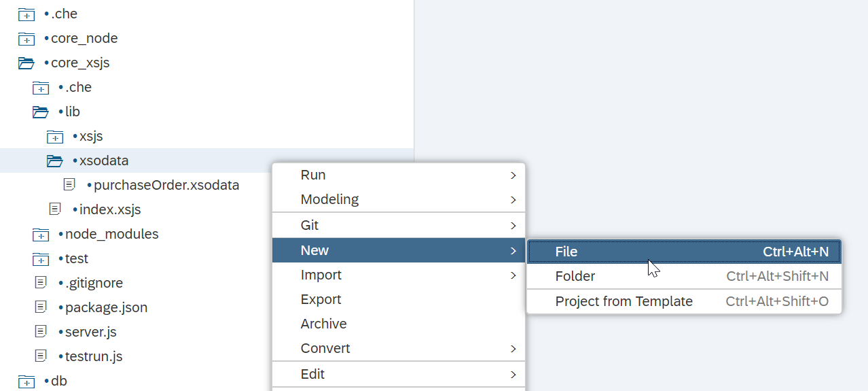Select the testrun.js file
Screen dimensions: 868x391
[x=94, y=356]
